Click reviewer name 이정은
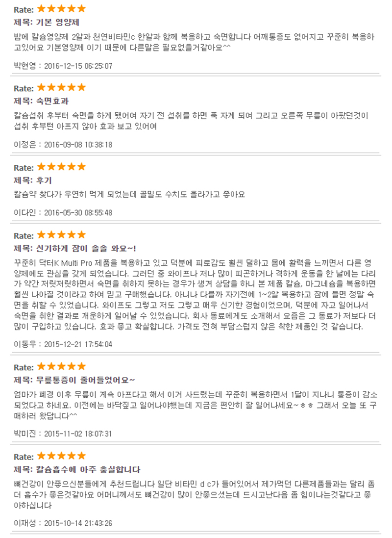392x538 pixels. 24,145
